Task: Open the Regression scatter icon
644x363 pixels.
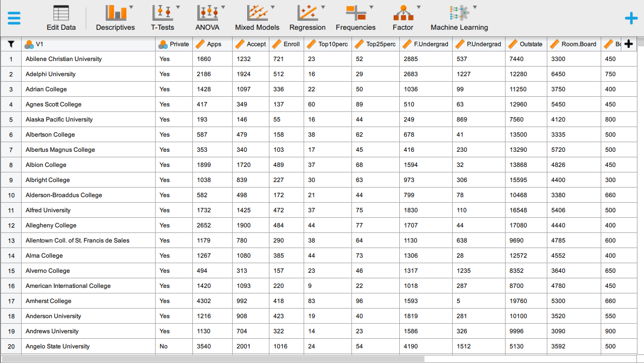Action: [x=308, y=13]
